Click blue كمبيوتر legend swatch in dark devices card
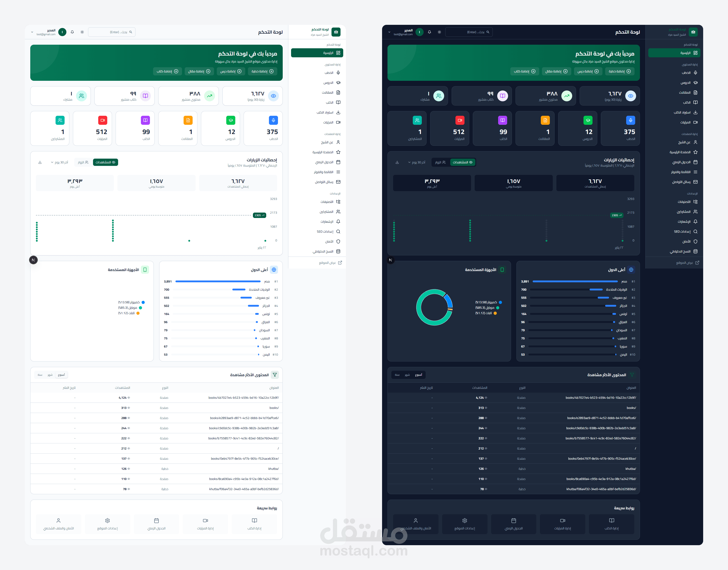Viewport: 728px width, 570px height. 500,302
